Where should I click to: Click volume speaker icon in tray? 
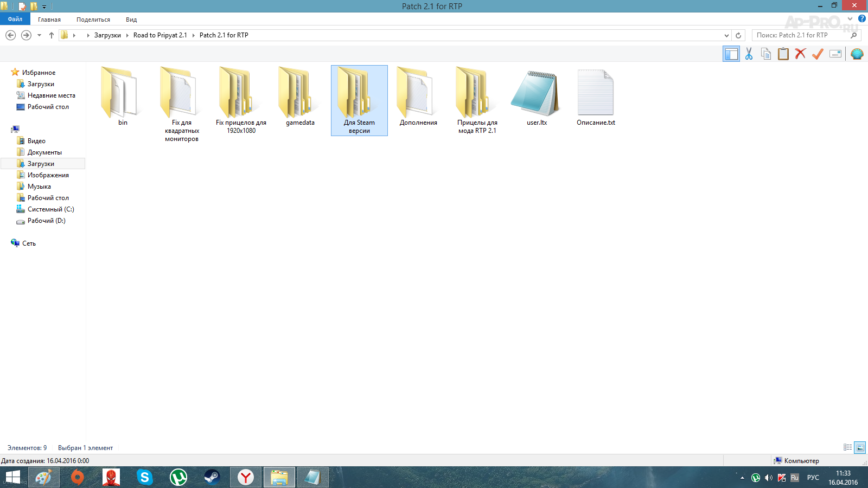coord(768,478)
